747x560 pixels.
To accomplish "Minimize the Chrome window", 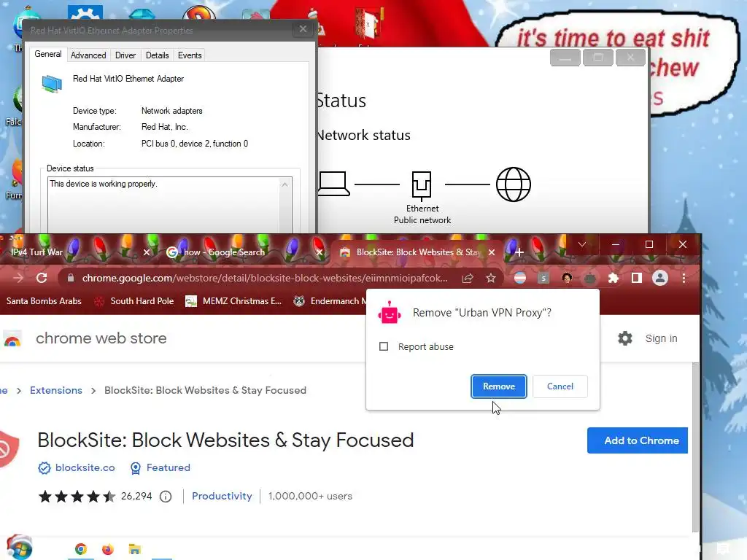I will (x=616, y=244).
